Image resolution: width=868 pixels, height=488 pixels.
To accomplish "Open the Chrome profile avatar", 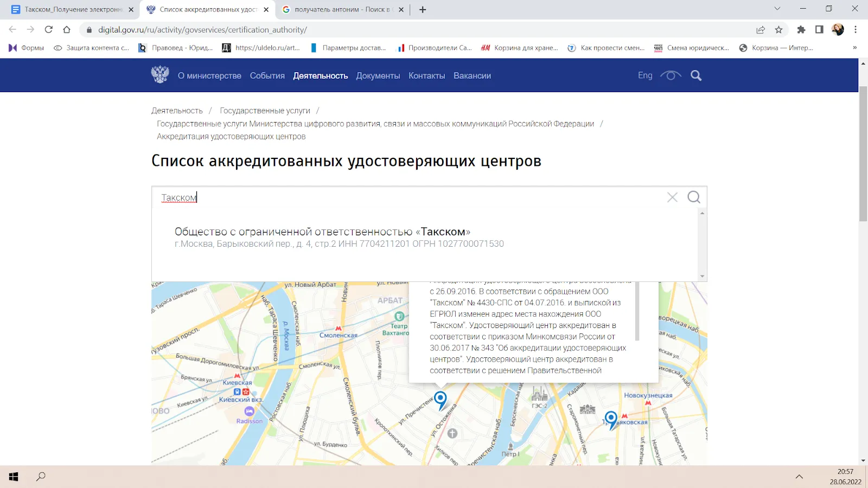I will pyautogui.click(x=838, y=30).
